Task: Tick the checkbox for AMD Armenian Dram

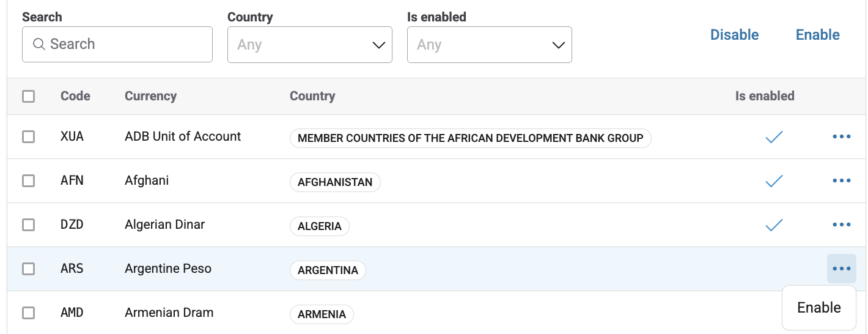Action: (28, 313)
